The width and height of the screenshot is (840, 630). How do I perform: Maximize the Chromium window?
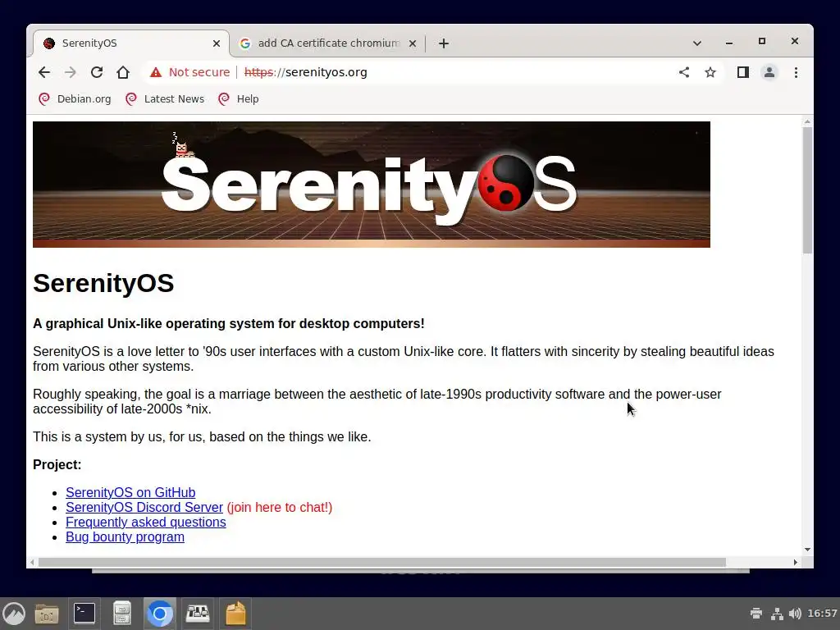[762, 41]
